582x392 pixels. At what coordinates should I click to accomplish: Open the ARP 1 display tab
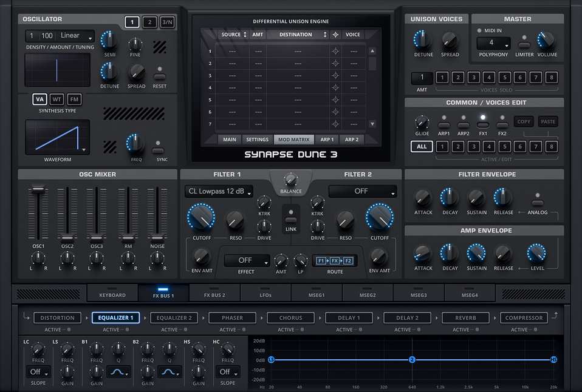coord(327,140)
